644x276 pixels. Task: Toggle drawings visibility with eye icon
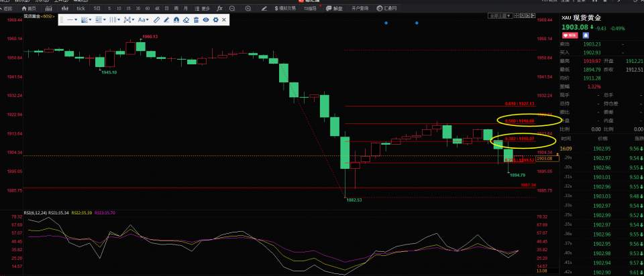(x=206, y=19)
